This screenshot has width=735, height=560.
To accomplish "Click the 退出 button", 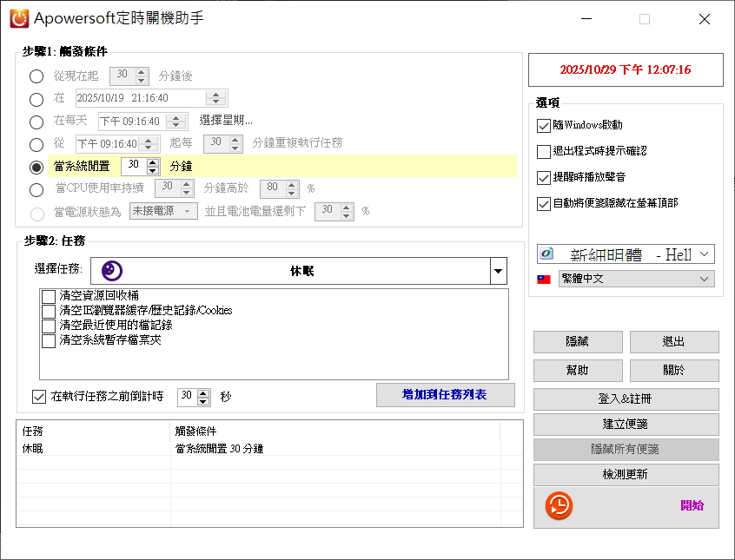I will click(x=674, y=341).
